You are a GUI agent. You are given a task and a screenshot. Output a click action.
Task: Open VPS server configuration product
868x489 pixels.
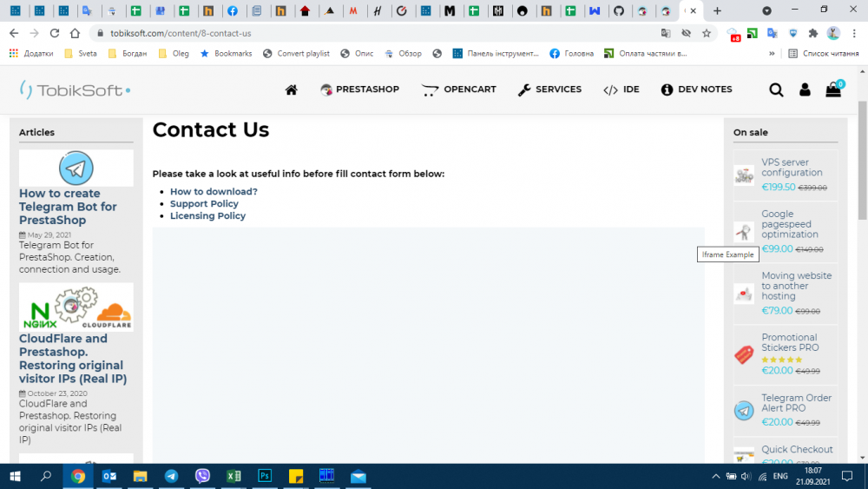click(x=792, y=168)
